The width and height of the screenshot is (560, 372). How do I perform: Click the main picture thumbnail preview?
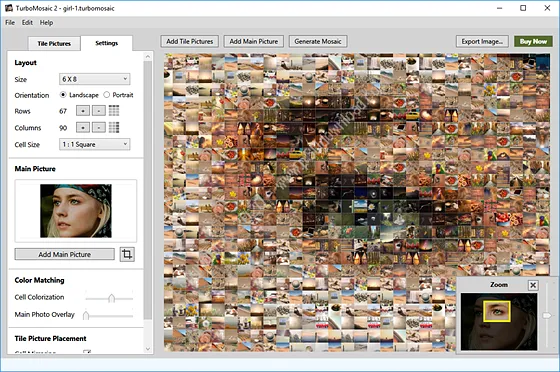(x=76, y=211)
